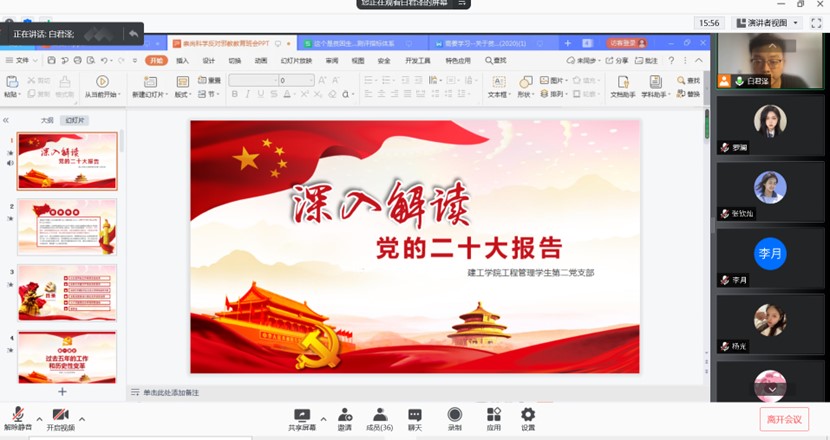Open the font size combo box showing 0
830x440 pixels.
click(296, 80)
